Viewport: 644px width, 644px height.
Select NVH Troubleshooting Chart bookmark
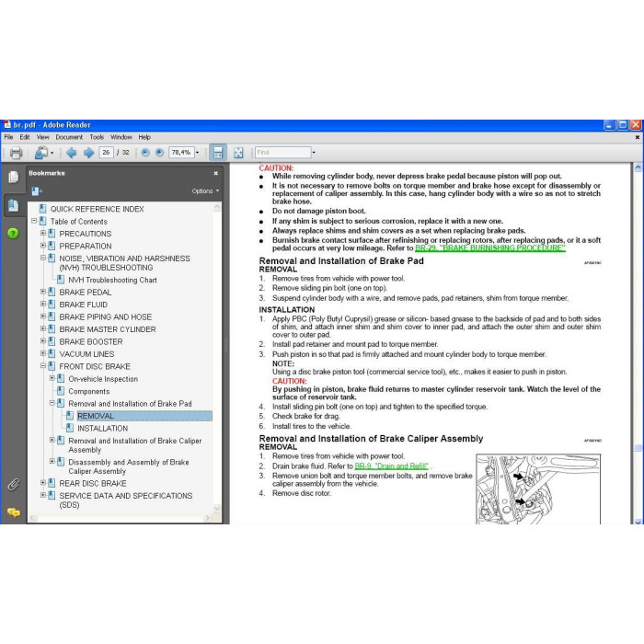point(112,280)
